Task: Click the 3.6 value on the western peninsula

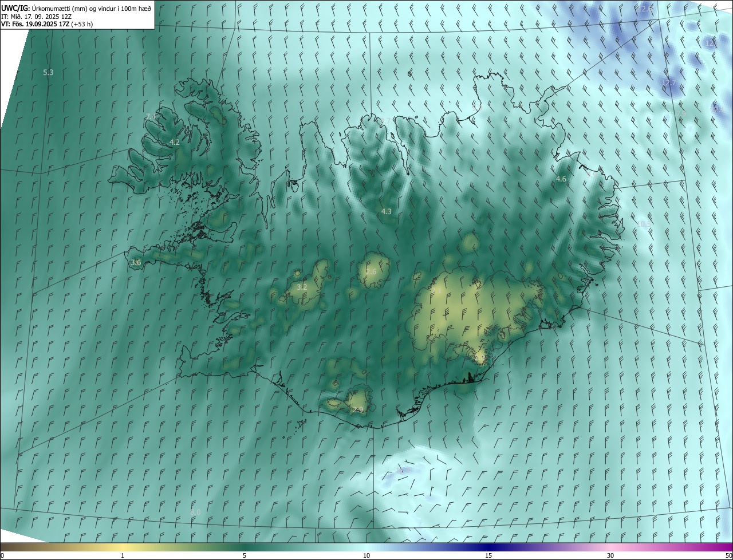Action: (x=136, y=262)
